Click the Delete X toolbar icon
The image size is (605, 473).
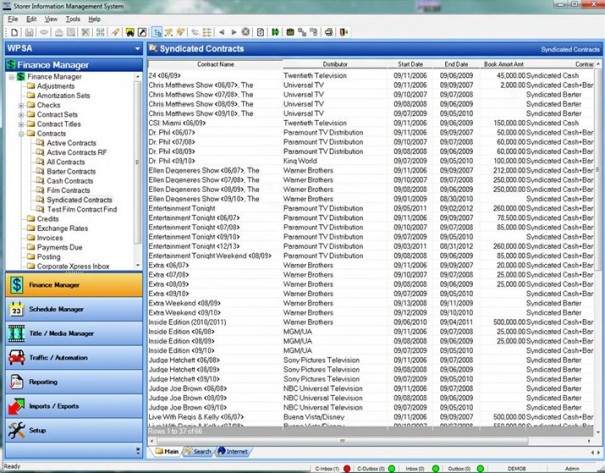coord(85,32)
